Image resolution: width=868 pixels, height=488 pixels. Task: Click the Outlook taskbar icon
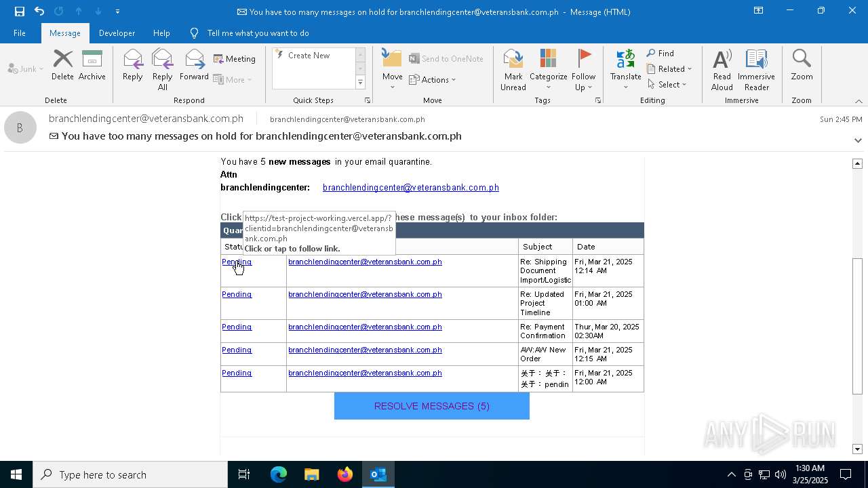pyautogui.click(x=378, y=474)
